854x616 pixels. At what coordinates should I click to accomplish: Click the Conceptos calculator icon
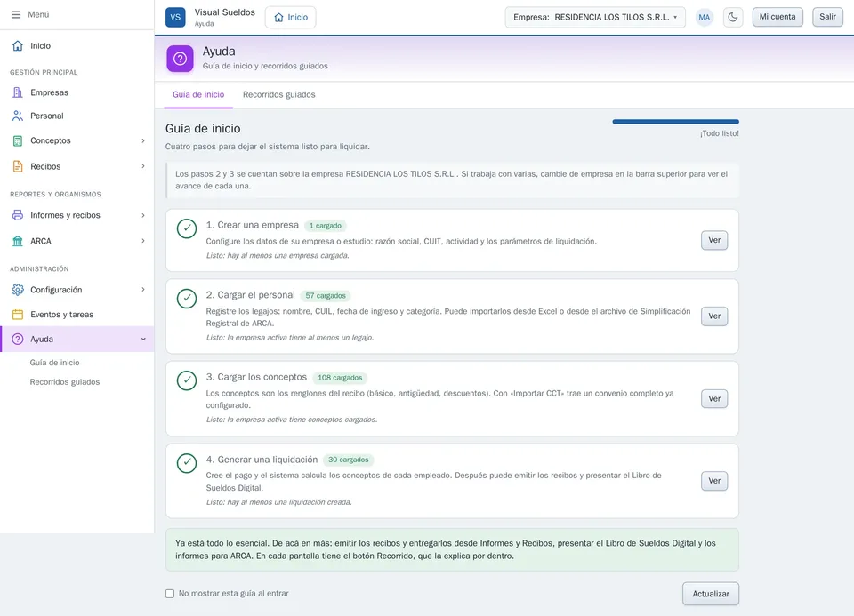pos(18,140)
